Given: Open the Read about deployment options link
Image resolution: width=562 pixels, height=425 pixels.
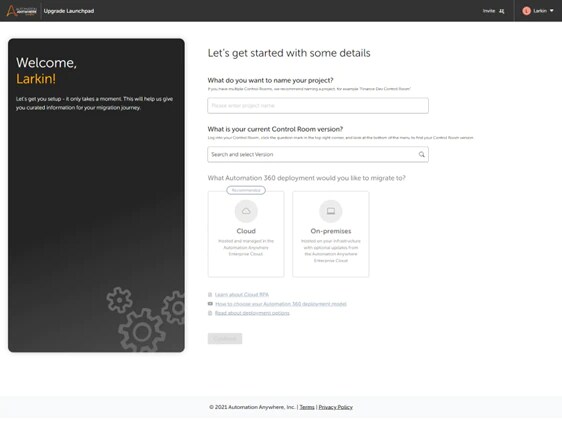Looking at the screenshot, I should [x=252, y=313].
